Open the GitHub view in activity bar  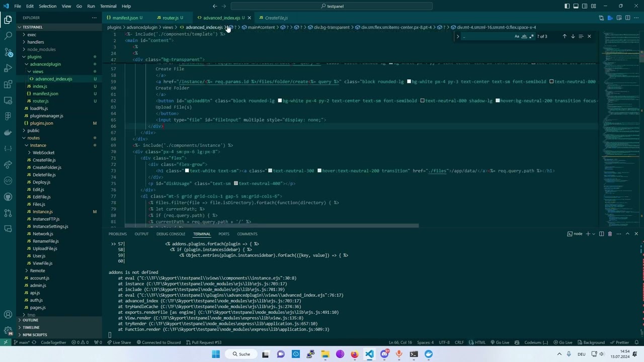(x=8, y=197)
